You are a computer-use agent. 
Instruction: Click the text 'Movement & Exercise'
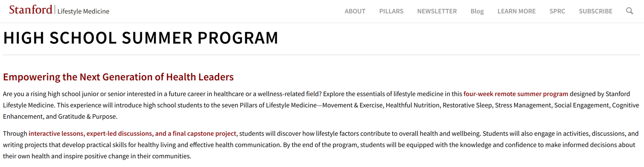click(353, 105)
